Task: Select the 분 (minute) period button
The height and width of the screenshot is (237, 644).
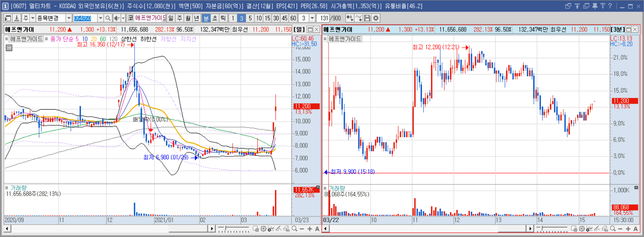Action: (206, 18)
